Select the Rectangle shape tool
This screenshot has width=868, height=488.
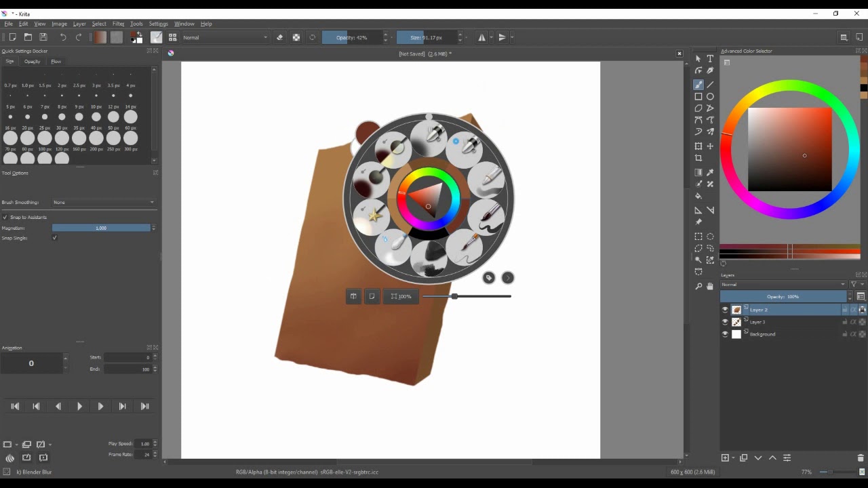click(698, 96)
